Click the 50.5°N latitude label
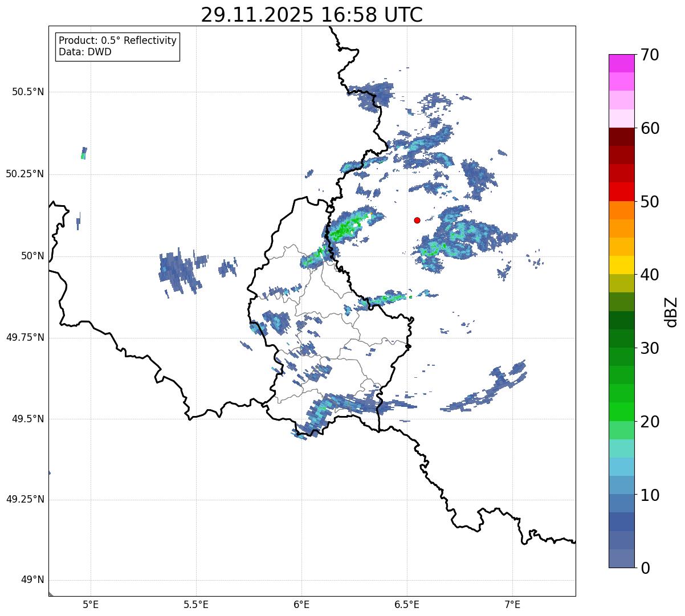Viewport: 685px width, 616px height. (28, 92)
